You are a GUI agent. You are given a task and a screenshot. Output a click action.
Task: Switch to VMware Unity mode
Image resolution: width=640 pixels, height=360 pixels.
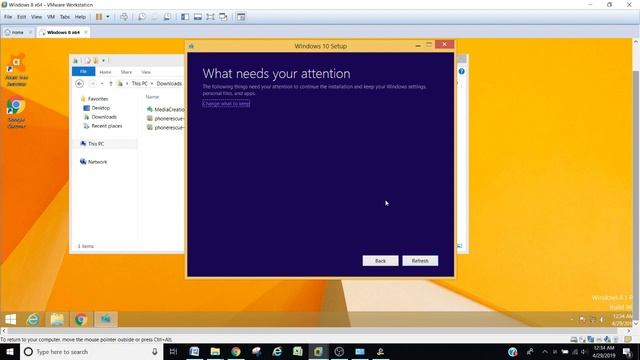(x=223, y=17)
